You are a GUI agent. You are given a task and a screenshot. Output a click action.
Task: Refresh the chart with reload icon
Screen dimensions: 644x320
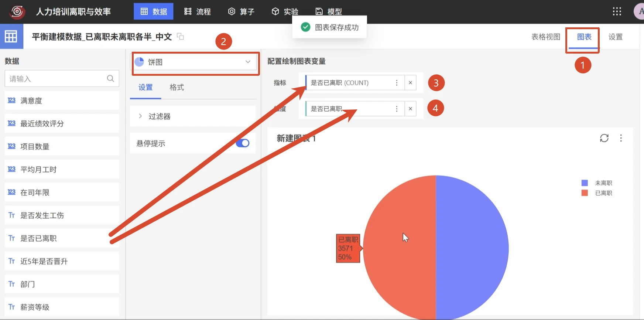coord(604,138)
